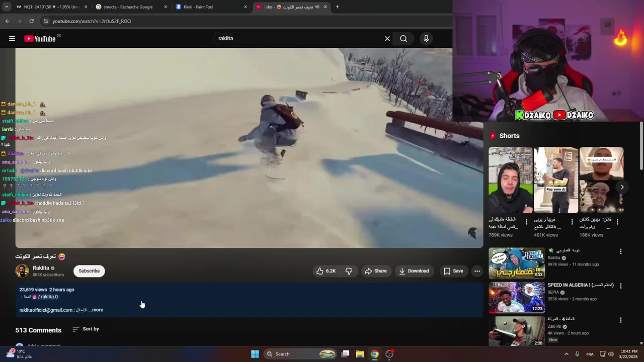This screenshot has height=362, width=644.
Task: Download the video
Action: [414, 271]
